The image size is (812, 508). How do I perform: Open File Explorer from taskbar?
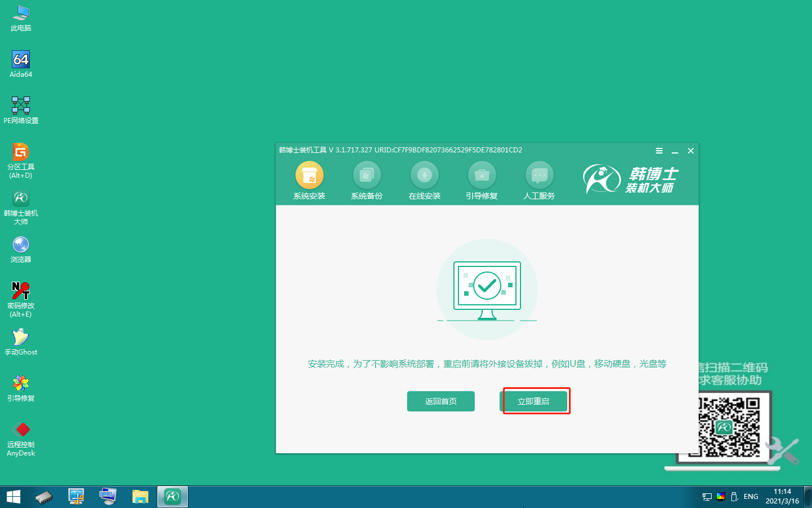(x=140, y=497)
